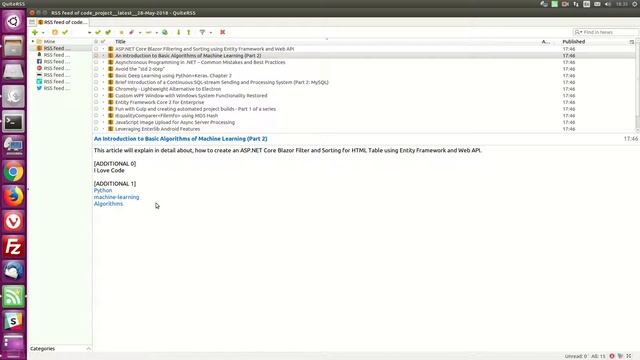640x360 pixels.
Task: Toggle read dot for 'Fun with Gulp' row
Action: tap(103, 109)
